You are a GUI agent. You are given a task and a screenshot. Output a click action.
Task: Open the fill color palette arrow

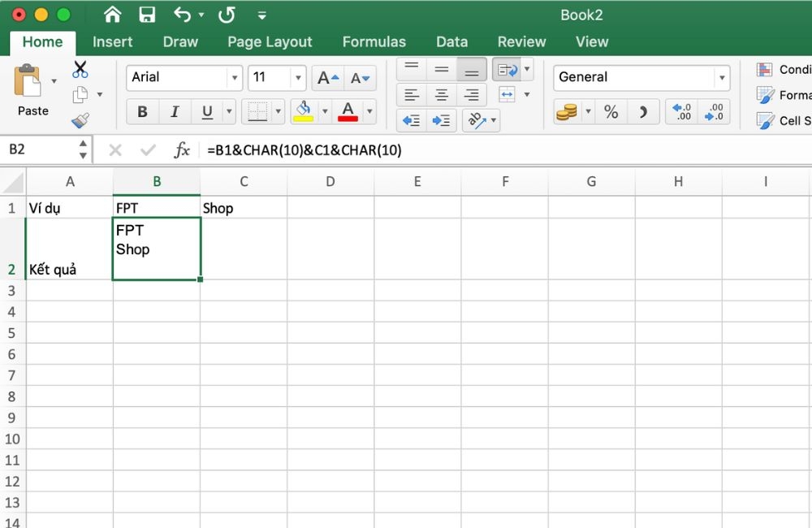(x=325, y=111)
